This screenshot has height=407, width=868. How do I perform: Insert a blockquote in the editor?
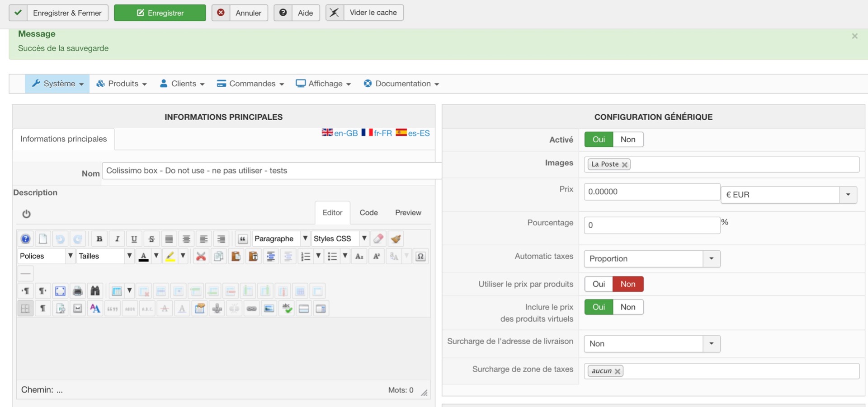pyautogui.click(x=243, y=239)
